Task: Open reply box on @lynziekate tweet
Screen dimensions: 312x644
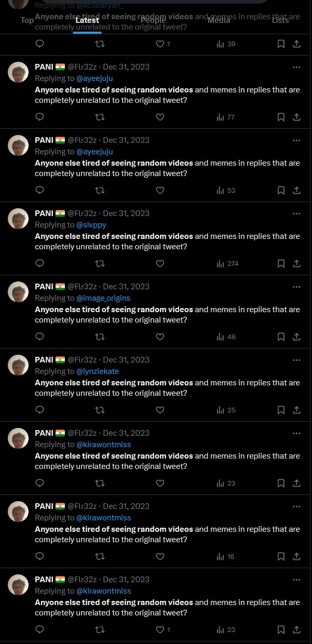Action: pos(39,410)
